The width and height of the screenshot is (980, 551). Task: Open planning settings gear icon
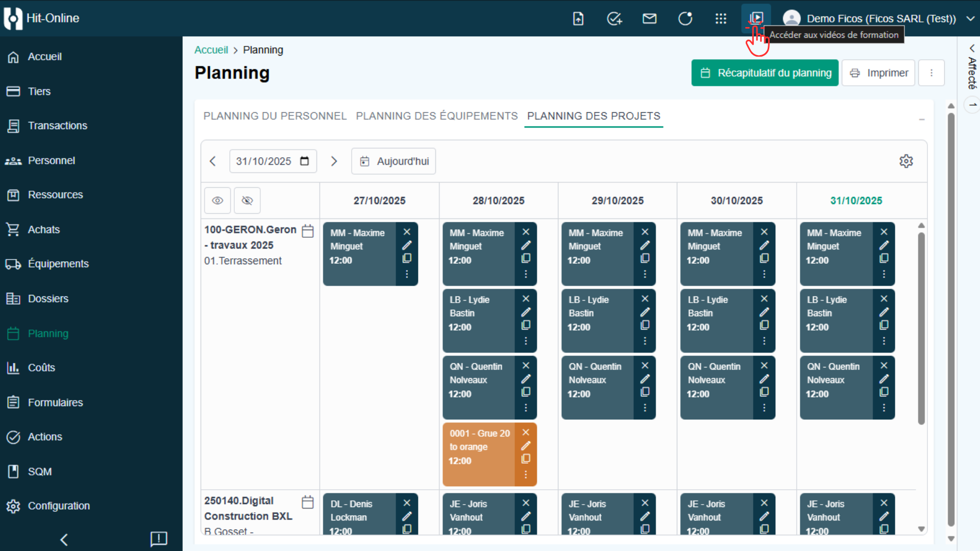(906, 161)
